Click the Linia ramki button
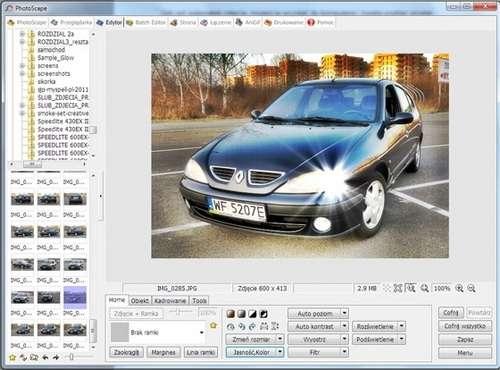 click(200, 352)
